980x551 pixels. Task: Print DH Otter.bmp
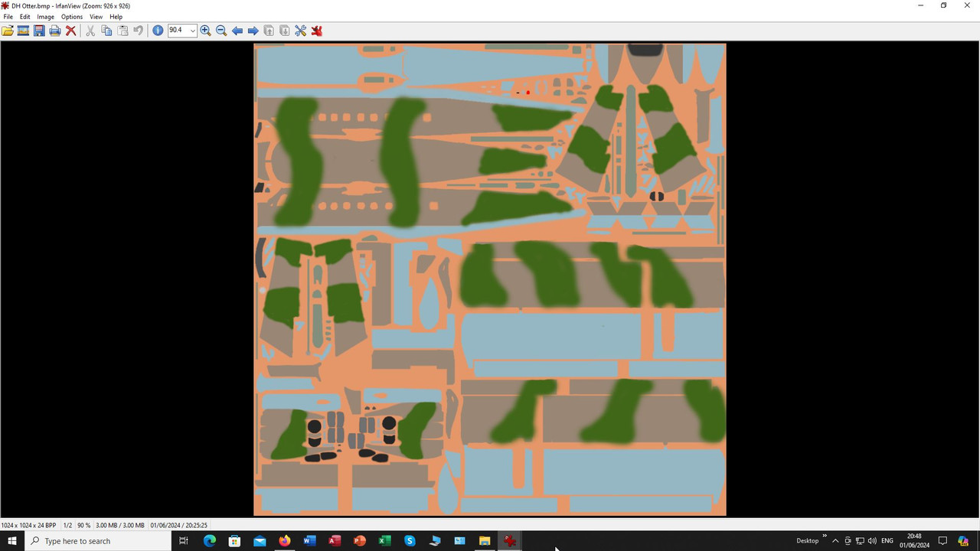pos(54,30)
